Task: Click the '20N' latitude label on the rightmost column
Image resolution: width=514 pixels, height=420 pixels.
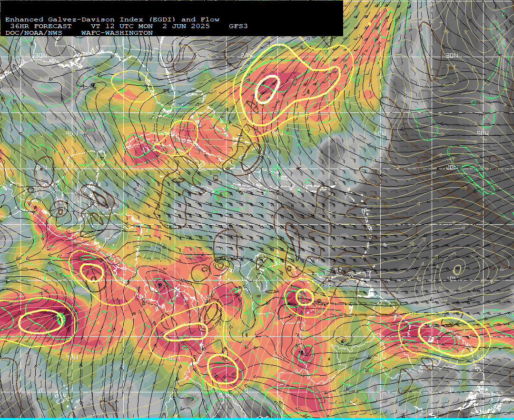Action: point(452,167)
